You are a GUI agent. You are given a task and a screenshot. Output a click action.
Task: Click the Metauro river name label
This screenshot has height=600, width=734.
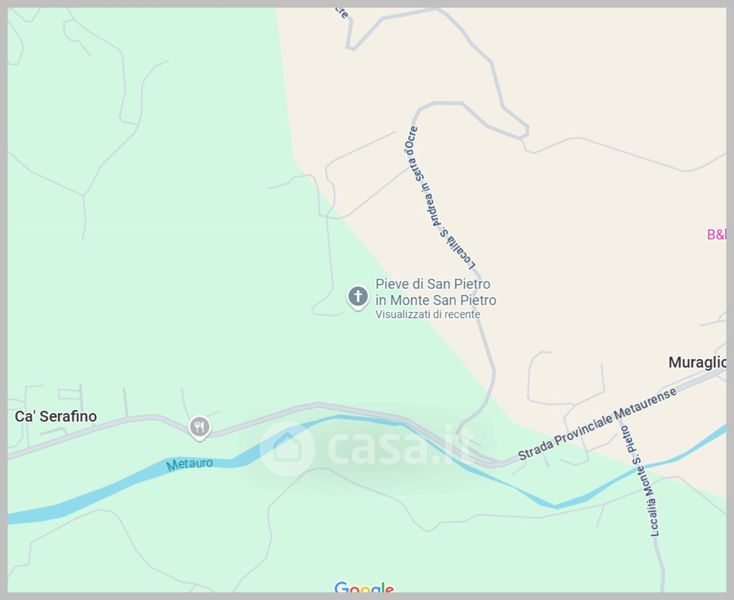[190, 464]
